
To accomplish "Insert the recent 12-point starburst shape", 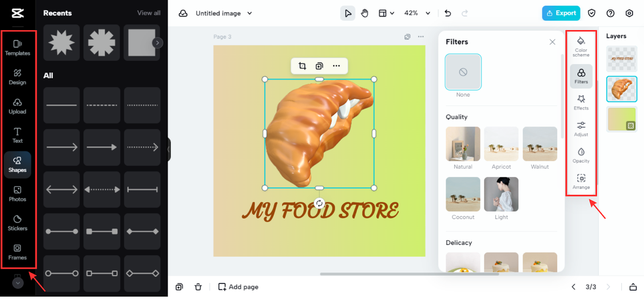I will coord(61,43).
